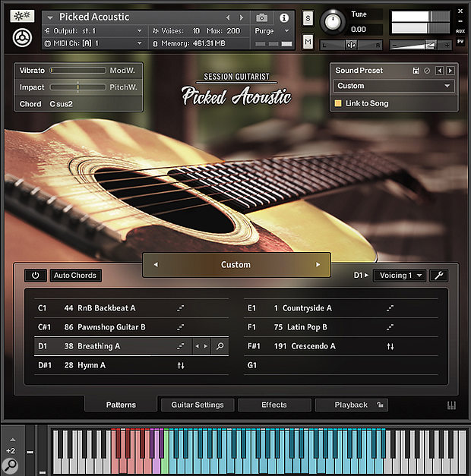This screenshot has width=471, height=476.
Task: Open the Voicing 1 dropdown
Action: pyautogui.click(x=400, y=276)
